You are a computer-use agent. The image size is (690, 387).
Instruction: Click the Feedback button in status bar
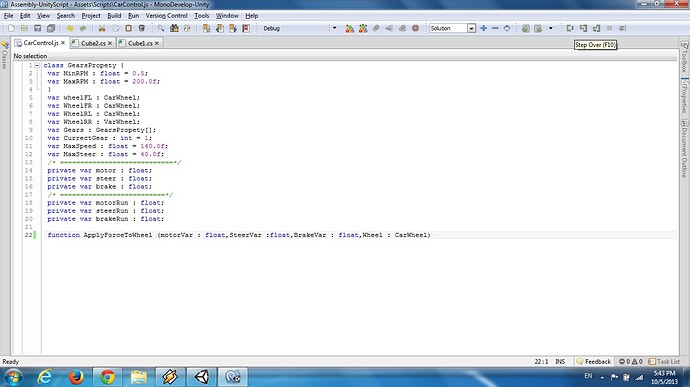594,361
